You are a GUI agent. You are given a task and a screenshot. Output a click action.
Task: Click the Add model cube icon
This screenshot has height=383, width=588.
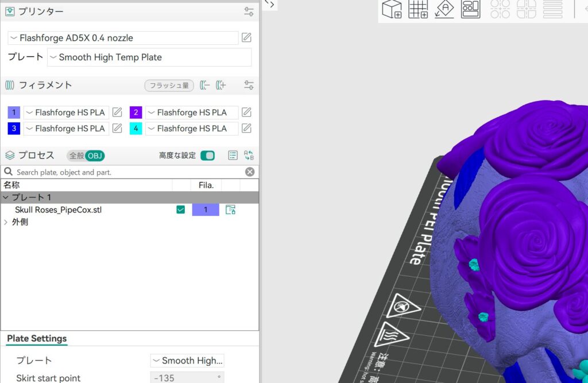click(x=392, y=9)
